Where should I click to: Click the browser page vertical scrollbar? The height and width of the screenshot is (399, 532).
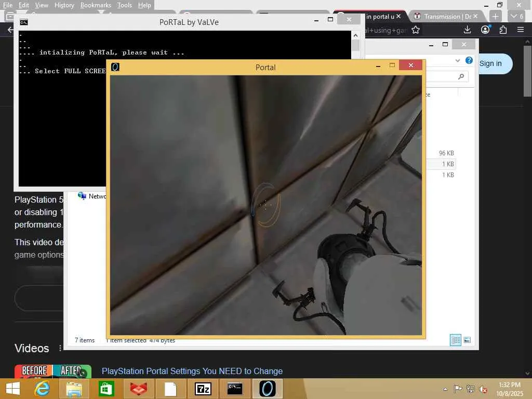[527, 71]
